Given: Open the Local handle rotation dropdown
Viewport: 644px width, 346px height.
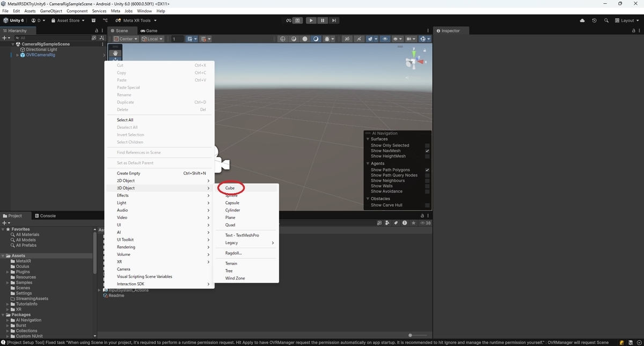Looking at the screenshot, I should point(153,39).
